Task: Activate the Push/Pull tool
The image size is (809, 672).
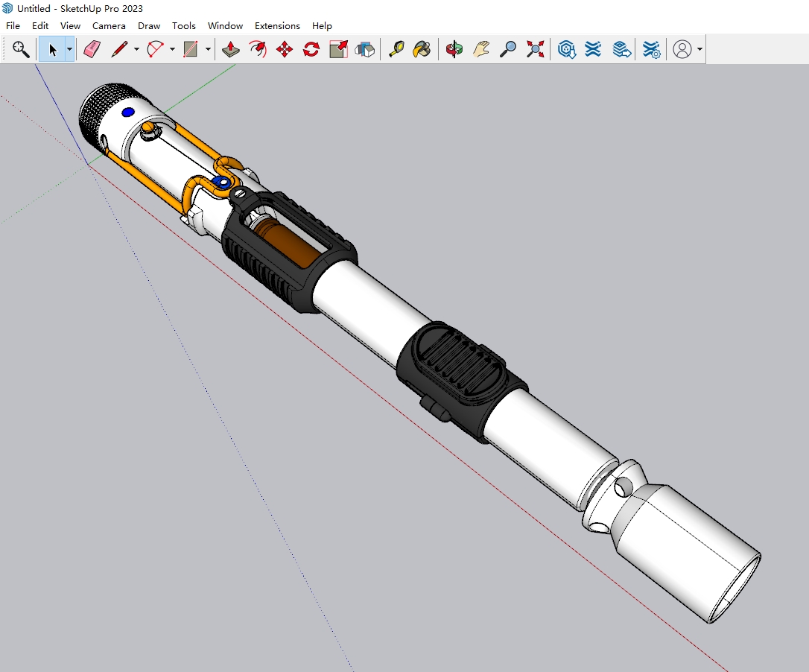Action: tap(231, 50)
